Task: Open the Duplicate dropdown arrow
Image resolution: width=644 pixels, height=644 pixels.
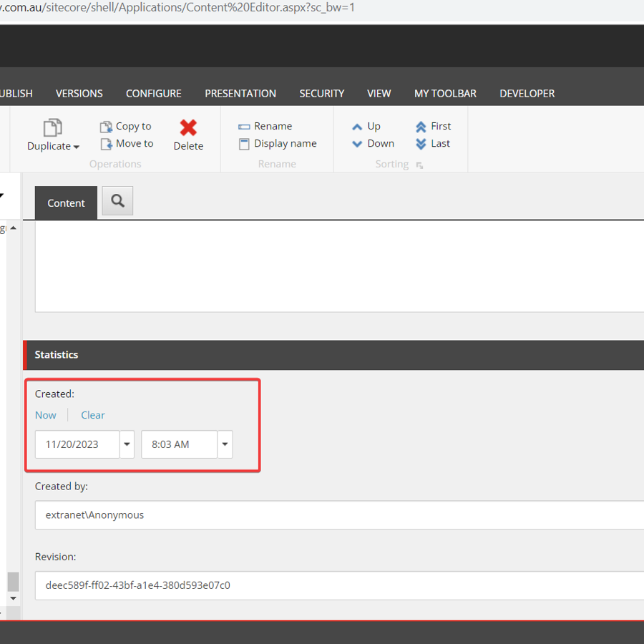Action: tap(77, 147)
